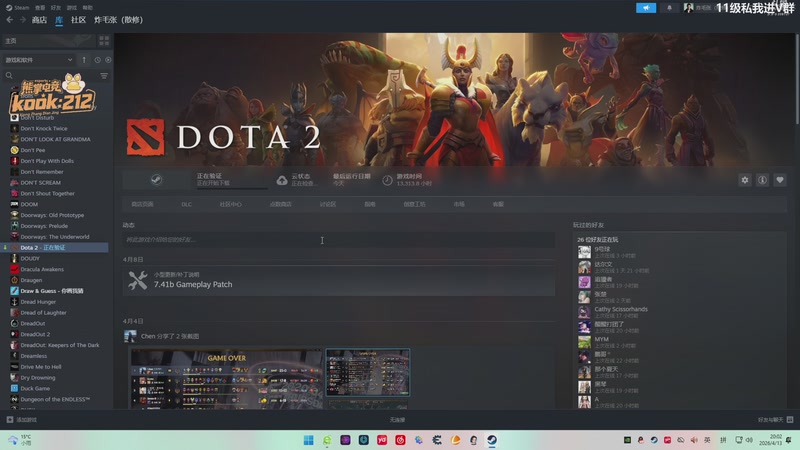This screenshot has height=450, width=800.
Task: Click the main page vertical scrollbar
Action: point(797,79)
